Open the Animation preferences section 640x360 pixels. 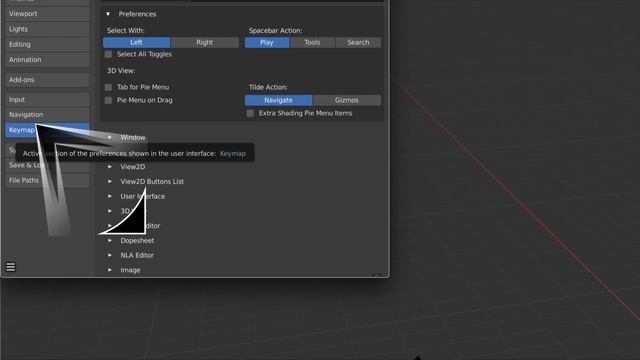tap(47, 60)
